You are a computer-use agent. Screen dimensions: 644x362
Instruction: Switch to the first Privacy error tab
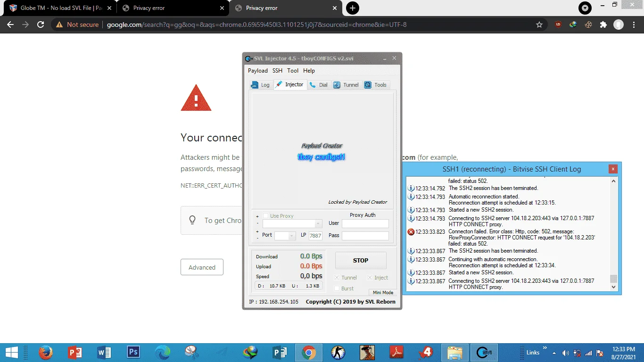point(173,8)
